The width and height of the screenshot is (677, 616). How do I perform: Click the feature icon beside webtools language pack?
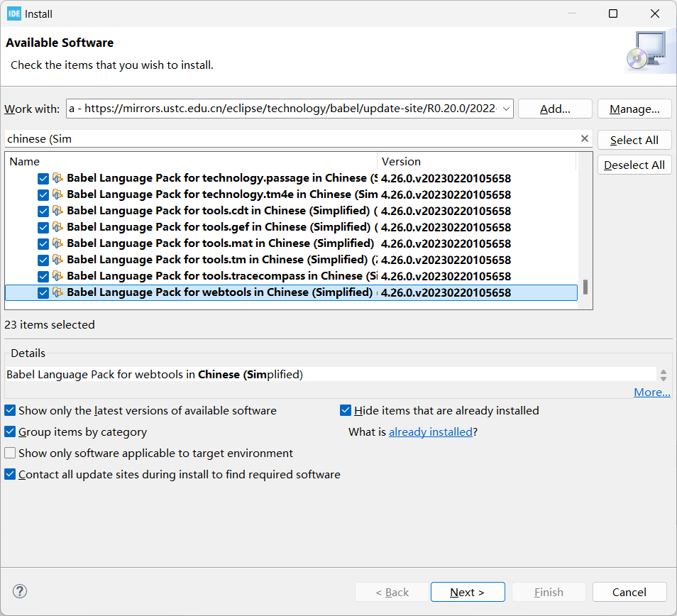pos(58,292)
